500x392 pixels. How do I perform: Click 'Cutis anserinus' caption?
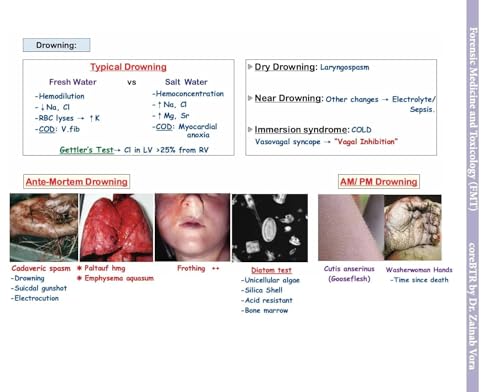tap(349, 269)
